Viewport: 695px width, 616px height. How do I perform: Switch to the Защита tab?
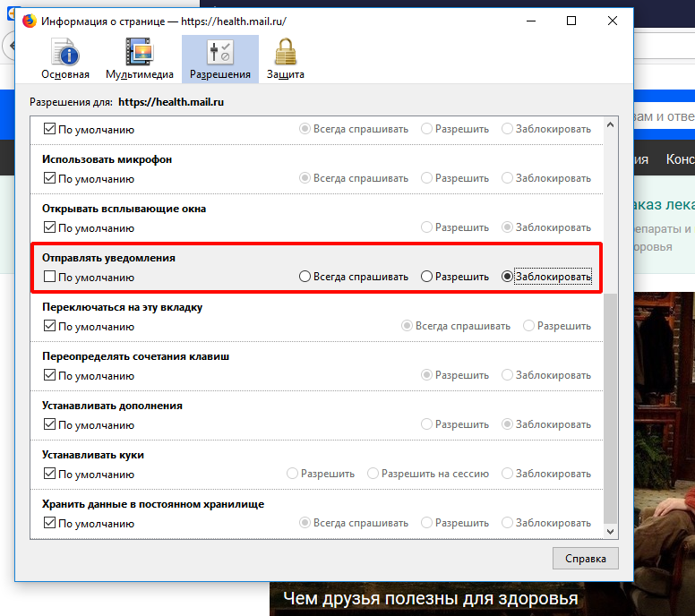[x=285, y=59]
